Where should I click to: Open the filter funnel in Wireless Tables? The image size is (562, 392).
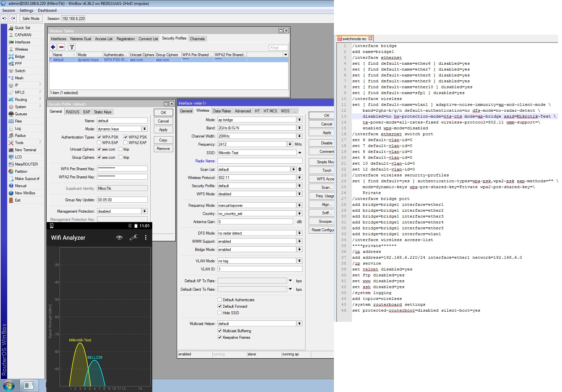pyautogui.click(x=72, y=47)
